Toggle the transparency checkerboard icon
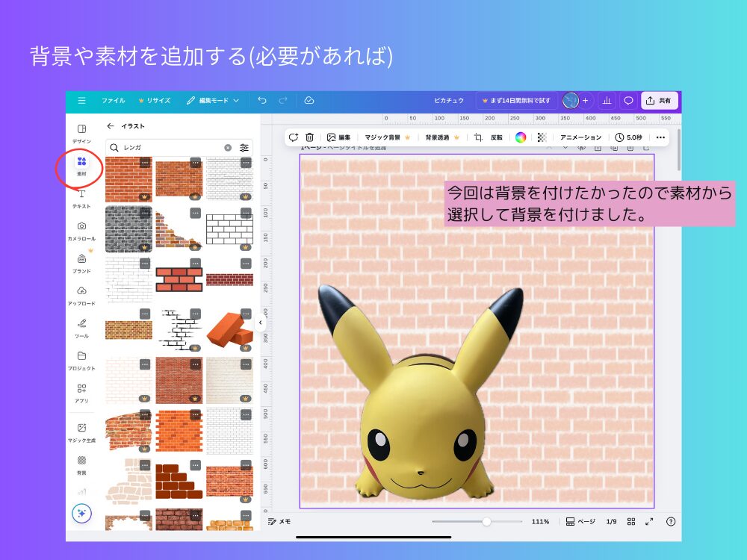747x560 pixels. pos(542,137)
